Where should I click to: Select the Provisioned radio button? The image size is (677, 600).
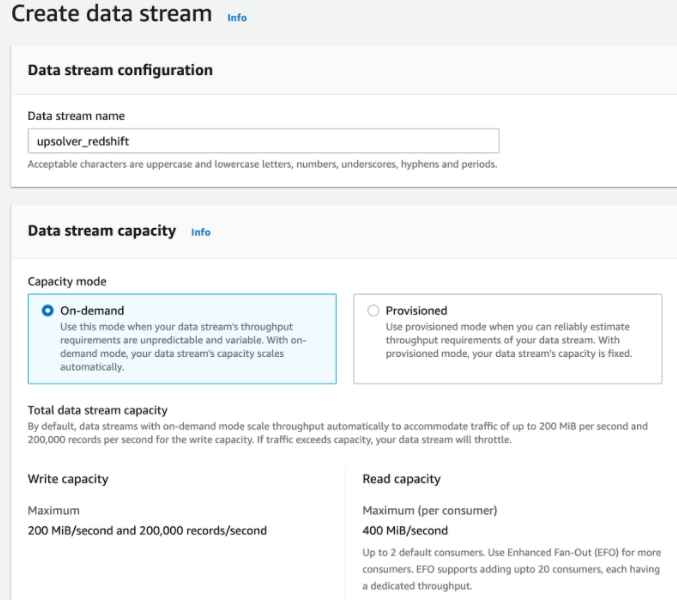pos(373,311)
